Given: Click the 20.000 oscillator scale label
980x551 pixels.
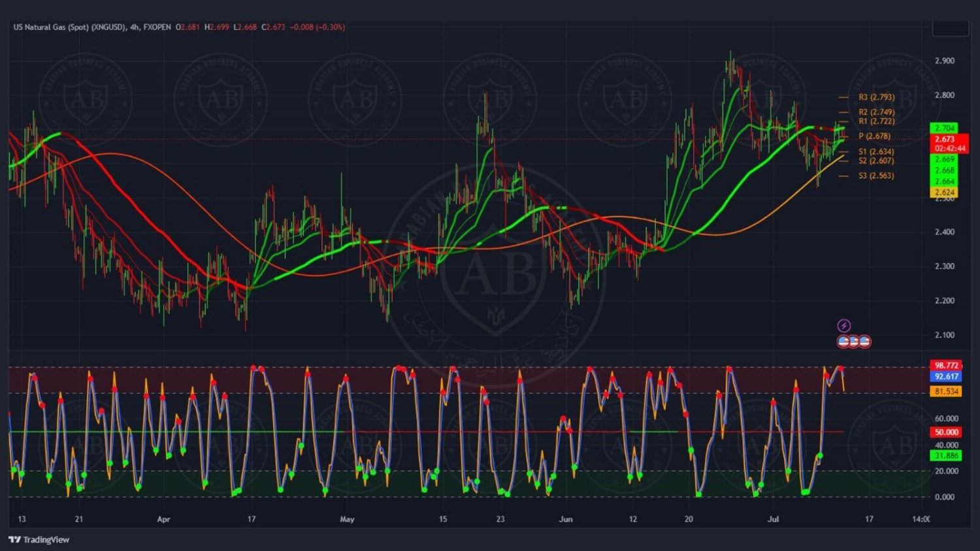Looking at the screenshot, I should [x=947, y=471].
